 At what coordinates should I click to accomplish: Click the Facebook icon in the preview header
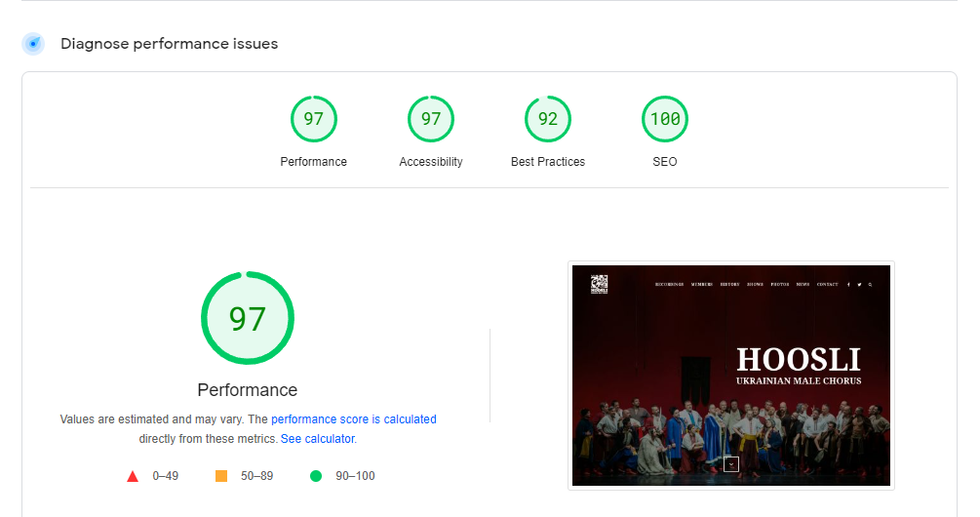click(848, 285)
